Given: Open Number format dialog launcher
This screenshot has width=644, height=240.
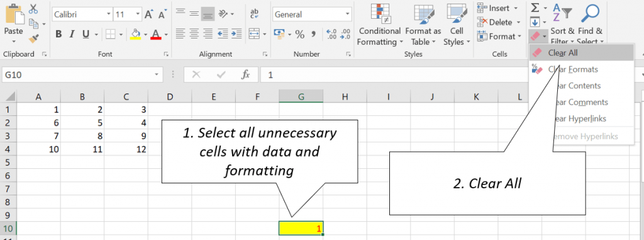Looking at the screenshot, I should (348, 54).
